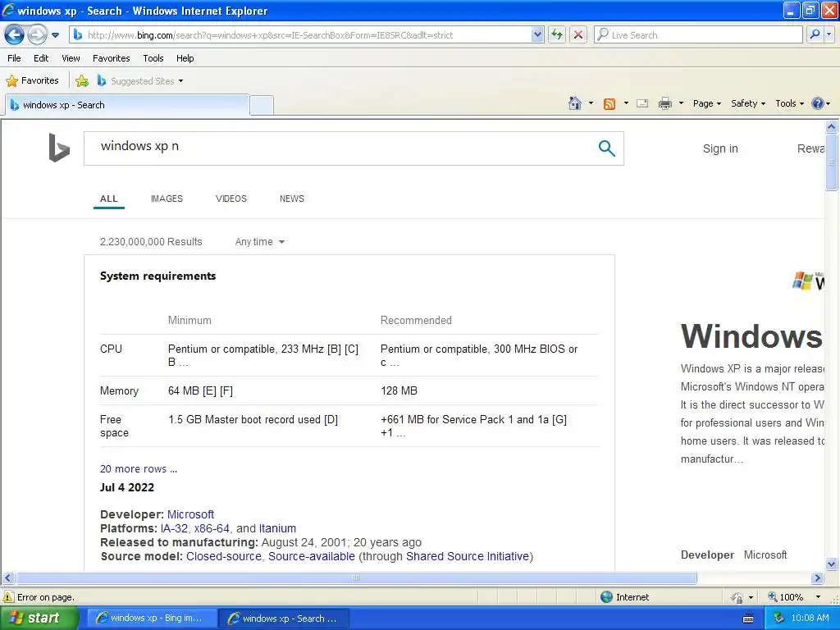The image size is (840, 630).
Task: Expand the address bar history dropdown
Action: pos(538,35)
